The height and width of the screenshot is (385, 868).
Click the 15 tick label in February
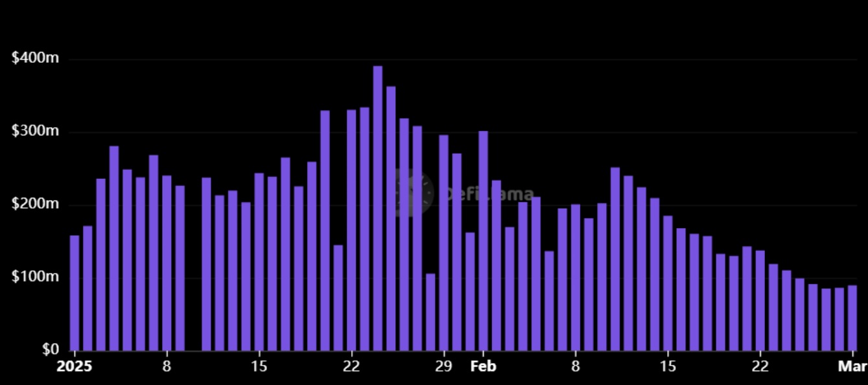coord(668,366)
